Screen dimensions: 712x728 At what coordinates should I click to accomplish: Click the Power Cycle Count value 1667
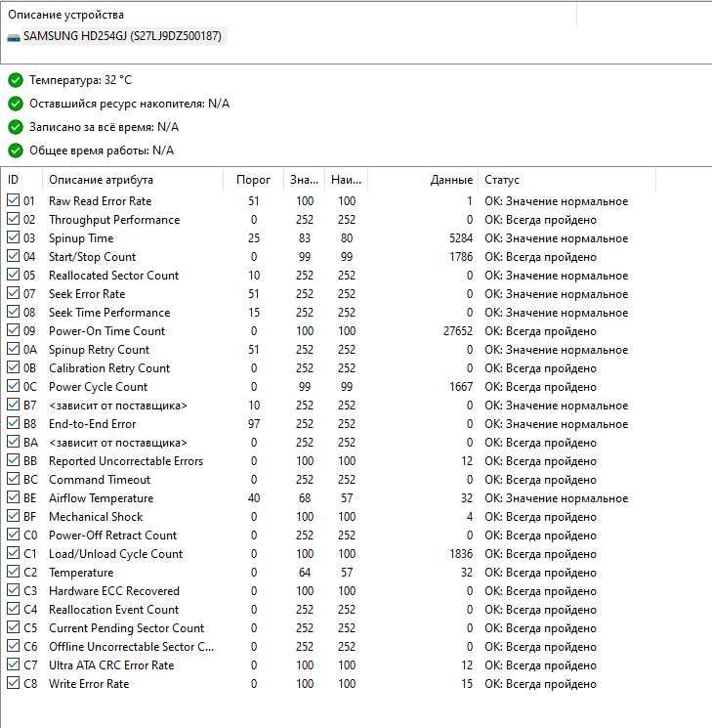(460, 387)
